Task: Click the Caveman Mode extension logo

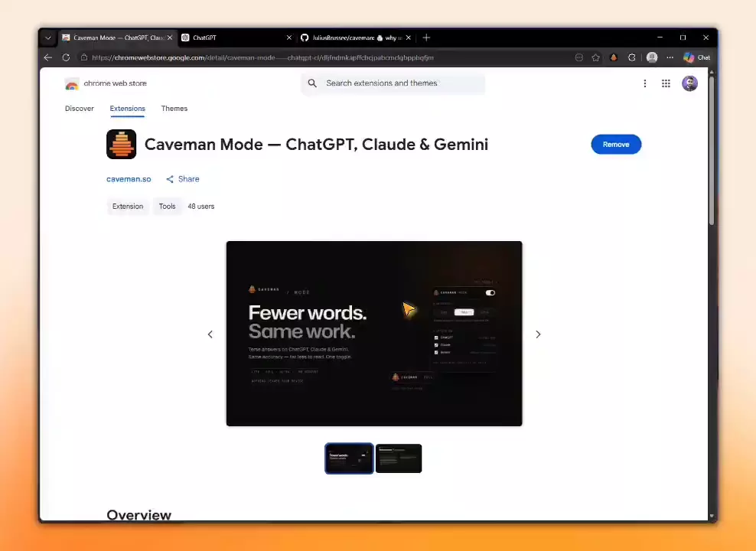Action: point(122,144)
